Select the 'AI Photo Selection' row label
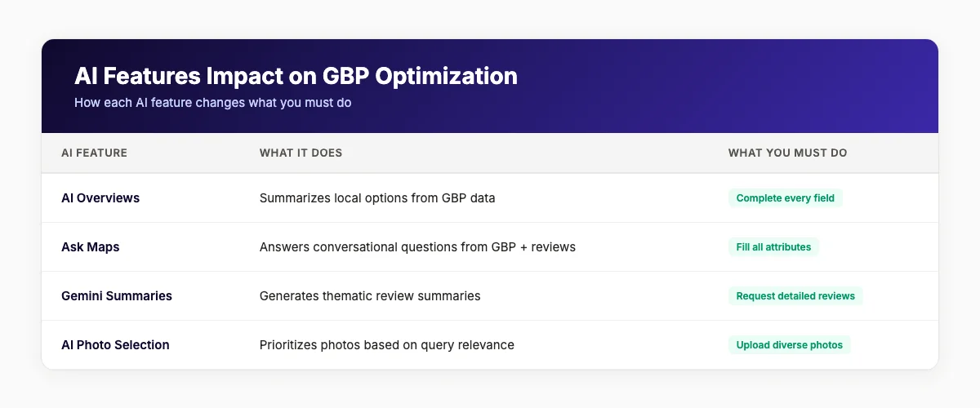980x408 pixels. coord(115,345)
